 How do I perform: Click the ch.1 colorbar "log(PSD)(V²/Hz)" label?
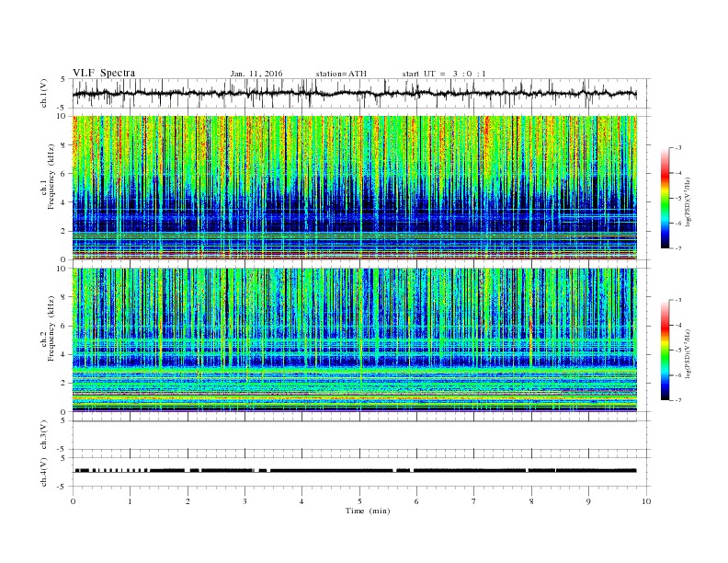point(688,201)
